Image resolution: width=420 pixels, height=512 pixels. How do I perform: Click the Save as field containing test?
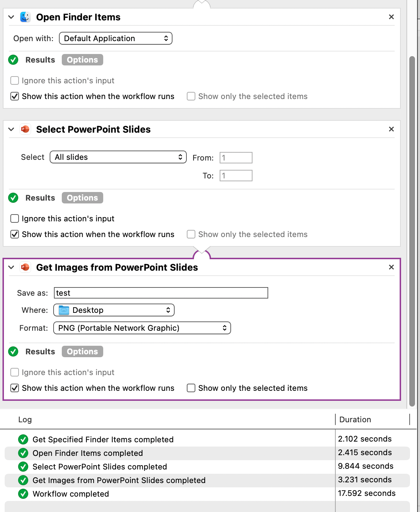[161, 293]
